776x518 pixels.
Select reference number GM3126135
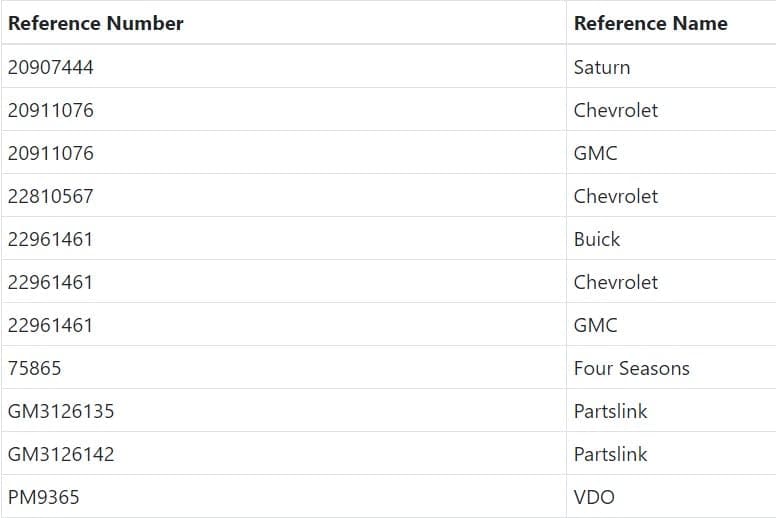point(61,411)
